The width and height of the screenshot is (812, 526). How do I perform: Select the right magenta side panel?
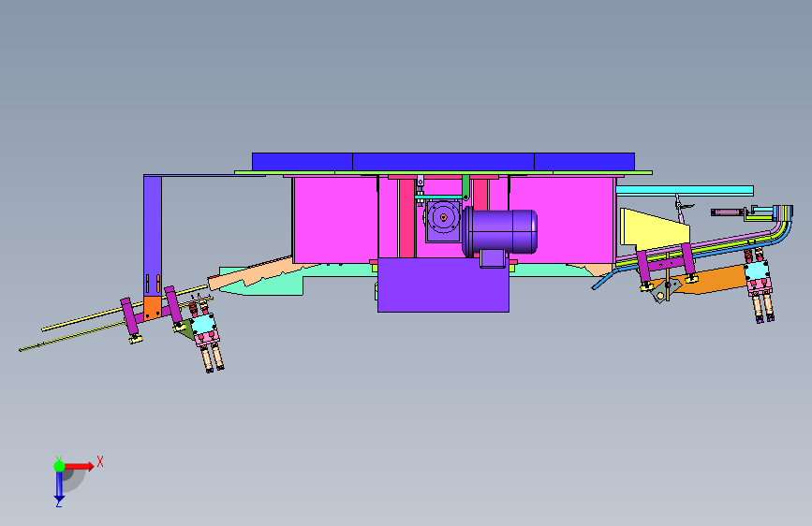[562, 220]
